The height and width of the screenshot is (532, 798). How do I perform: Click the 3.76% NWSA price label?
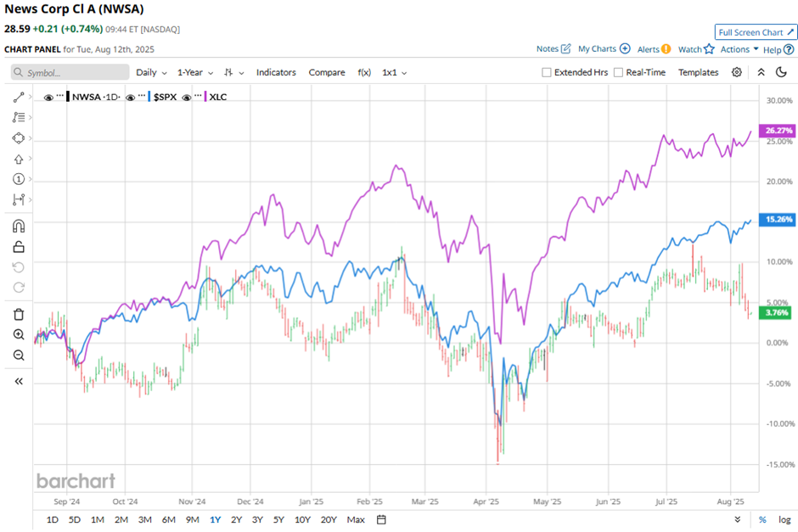(775, 313)
